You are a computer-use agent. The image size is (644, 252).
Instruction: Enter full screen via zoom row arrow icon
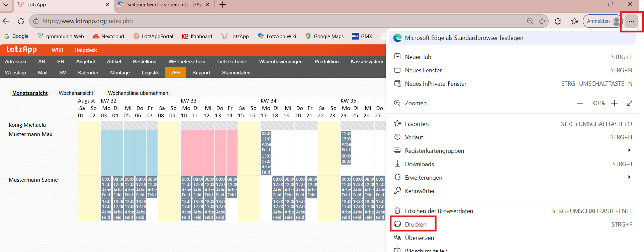click(629, 103)
